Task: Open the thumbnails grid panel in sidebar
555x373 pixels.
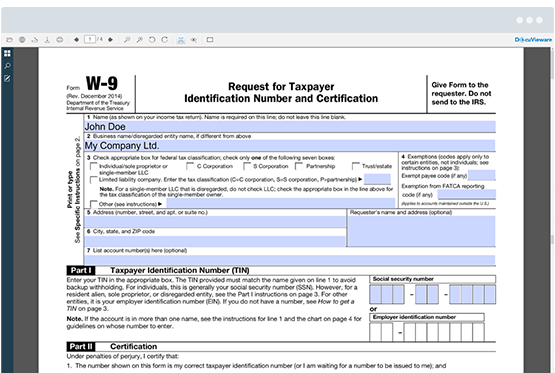Action: click(7, 53)
